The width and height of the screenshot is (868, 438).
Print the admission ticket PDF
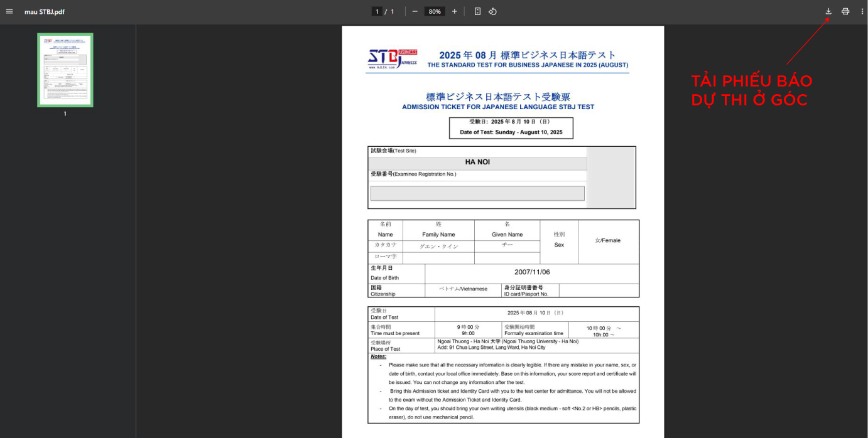(845, 11)
